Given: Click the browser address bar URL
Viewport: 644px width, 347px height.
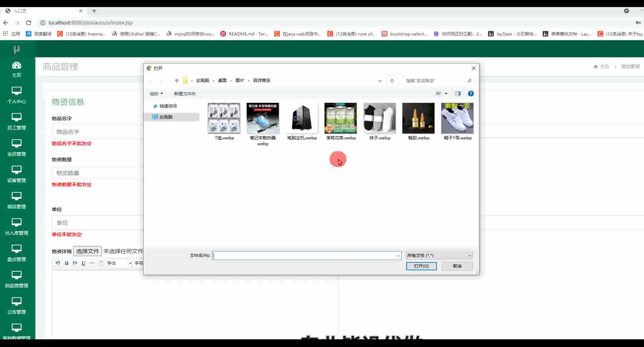Looking at the screenshot, I should [x=90, y=22].
